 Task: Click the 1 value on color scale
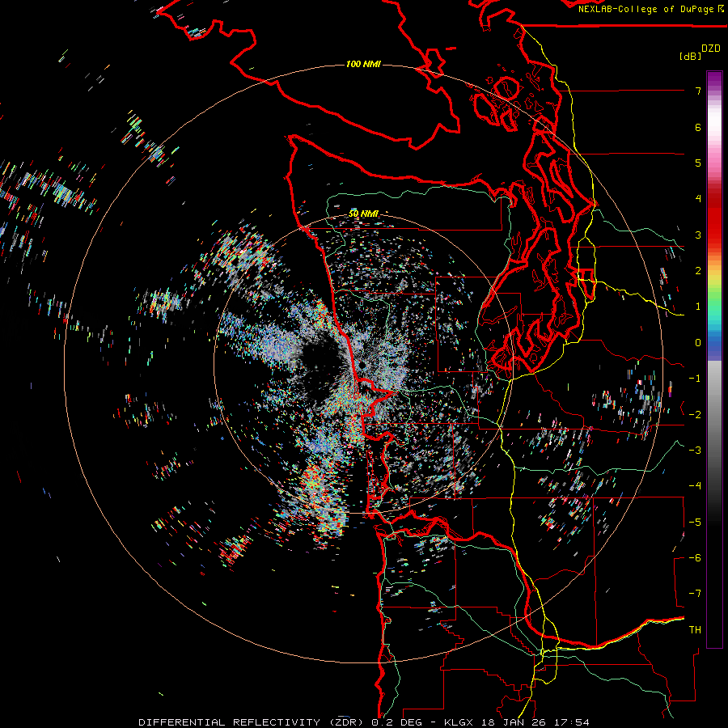(698, 307)
